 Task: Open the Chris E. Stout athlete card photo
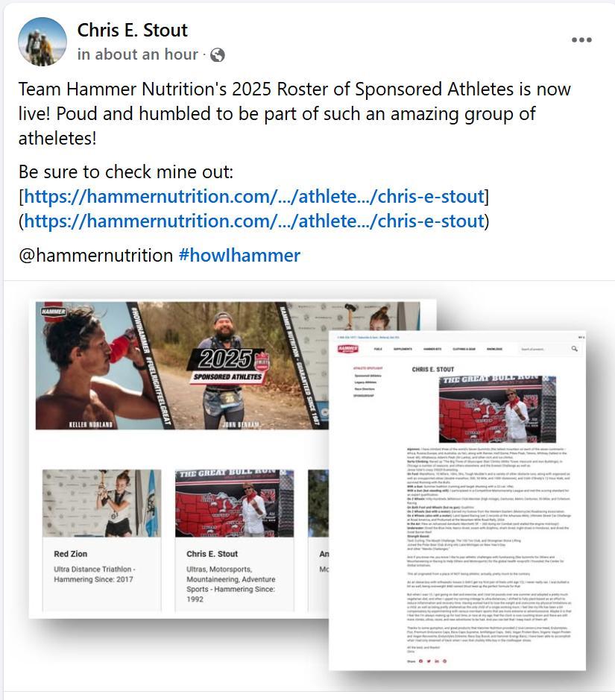tap(234, 503)
